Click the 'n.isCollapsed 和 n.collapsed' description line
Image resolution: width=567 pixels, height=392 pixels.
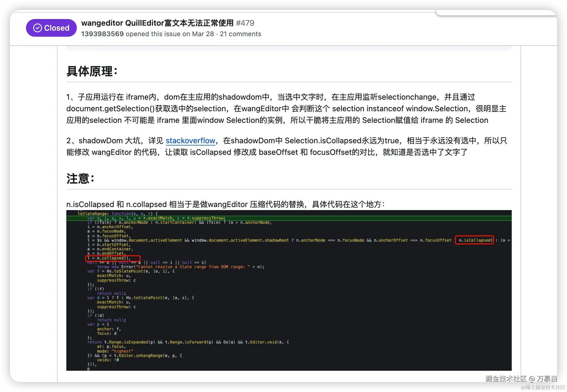coord(225,204)
